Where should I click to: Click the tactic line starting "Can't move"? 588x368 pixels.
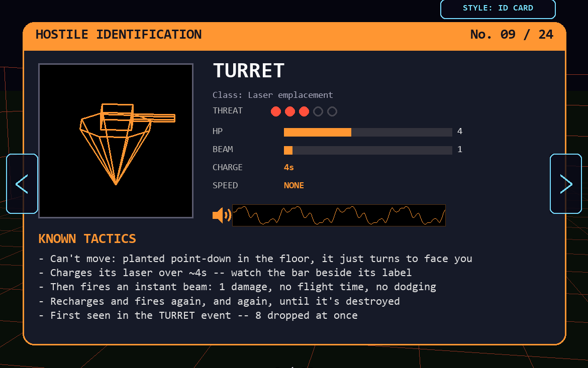(255, 259)
